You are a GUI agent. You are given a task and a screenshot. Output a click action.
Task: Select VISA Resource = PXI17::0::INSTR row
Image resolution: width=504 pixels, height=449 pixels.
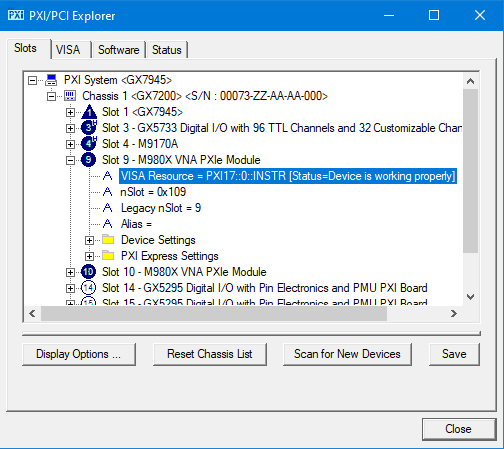click(x=288, y=176)
